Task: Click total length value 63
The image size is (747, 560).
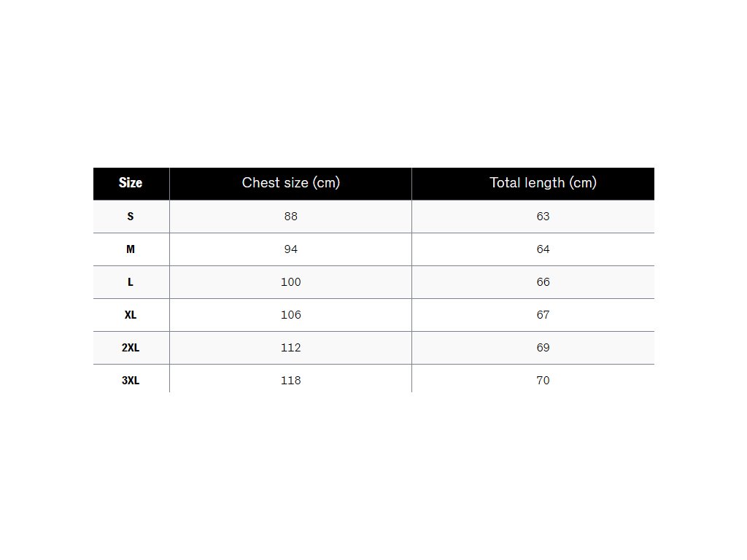Action: pos(543,217)
